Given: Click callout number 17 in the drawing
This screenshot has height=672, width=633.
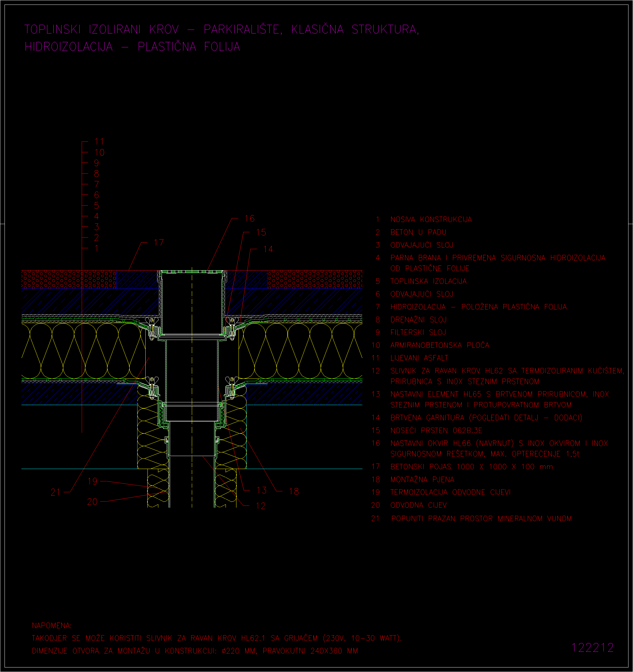Looking at the screenshot, I should point(159,242).
